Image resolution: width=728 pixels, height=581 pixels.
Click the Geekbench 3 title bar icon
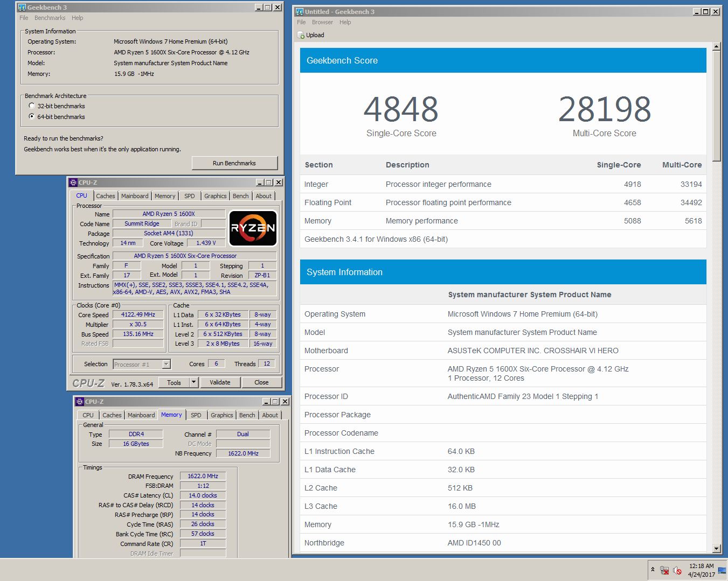22,8
